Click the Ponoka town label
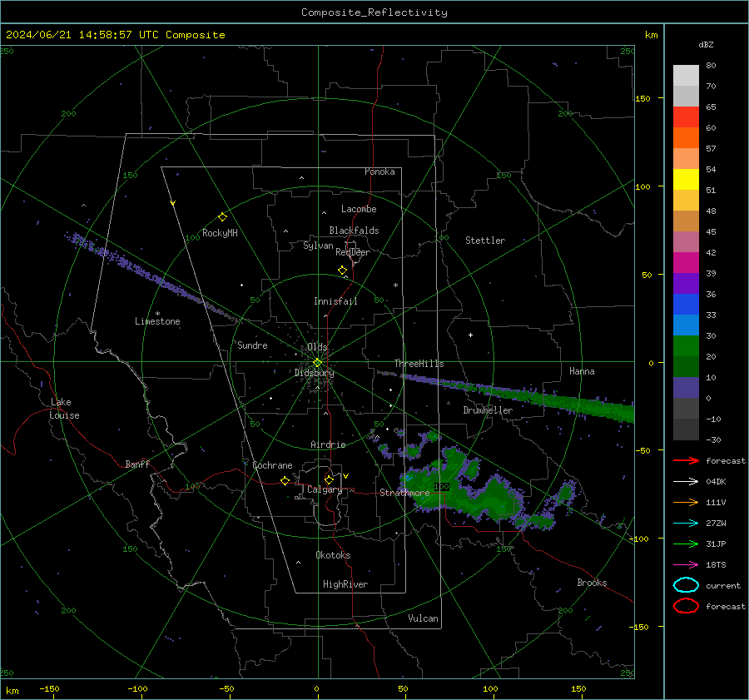This screenshot has width=749, height=700. pos(379,171)
